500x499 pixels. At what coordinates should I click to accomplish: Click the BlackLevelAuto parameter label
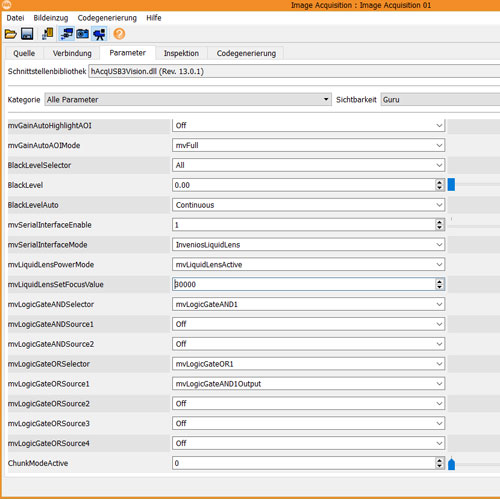pos(33,205)
